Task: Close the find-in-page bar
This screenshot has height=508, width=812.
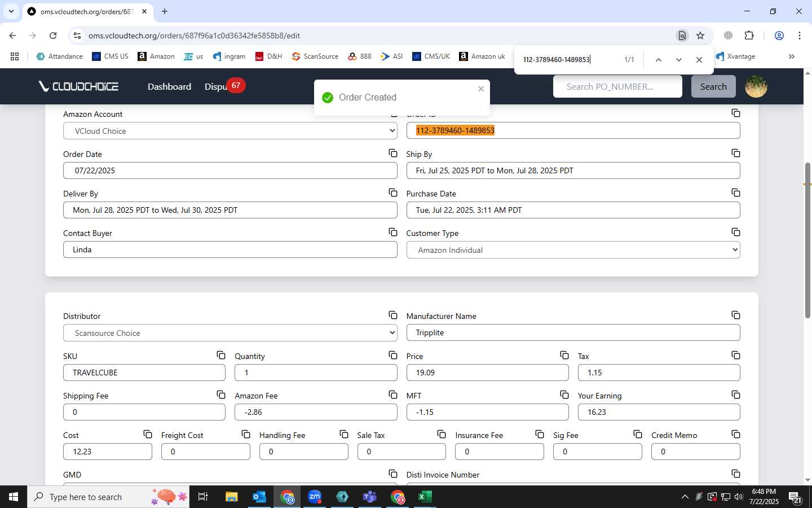Action: (x=699, y=60)
